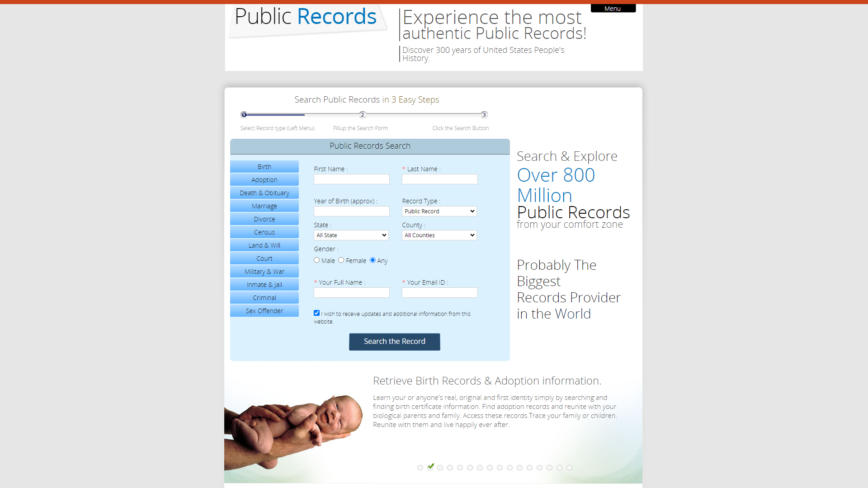Image resolution: width=868 pixels, height=488 pixels.
Task: Click the Death & Obituary record icon
Action: click(x=264, y=193)
